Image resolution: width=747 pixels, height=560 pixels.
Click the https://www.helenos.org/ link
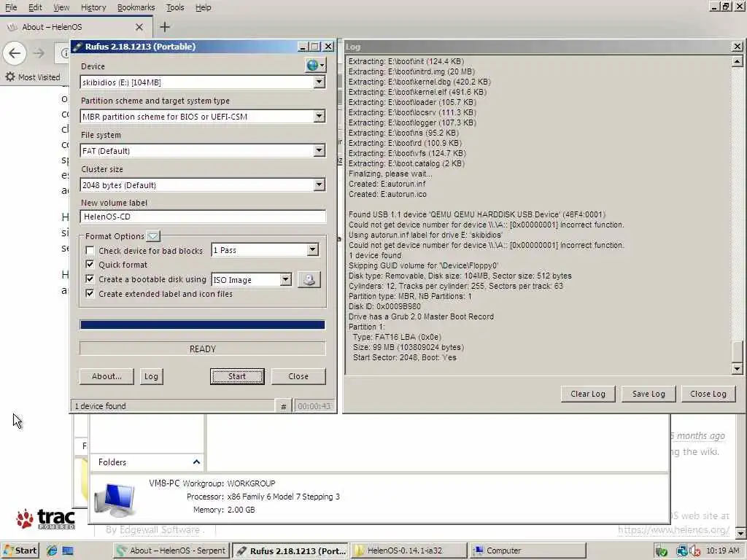[x=673, y=529]
